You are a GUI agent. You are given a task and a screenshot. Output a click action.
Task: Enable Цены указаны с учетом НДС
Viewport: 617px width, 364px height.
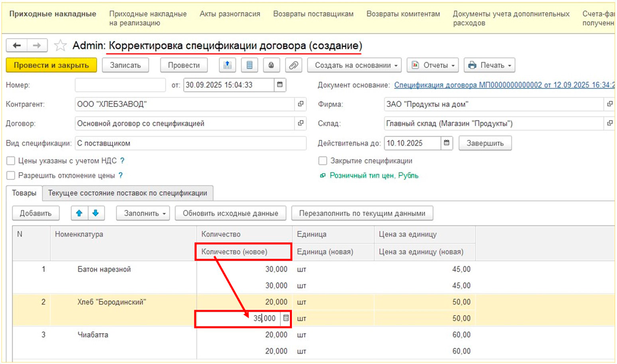pos(10,161)
